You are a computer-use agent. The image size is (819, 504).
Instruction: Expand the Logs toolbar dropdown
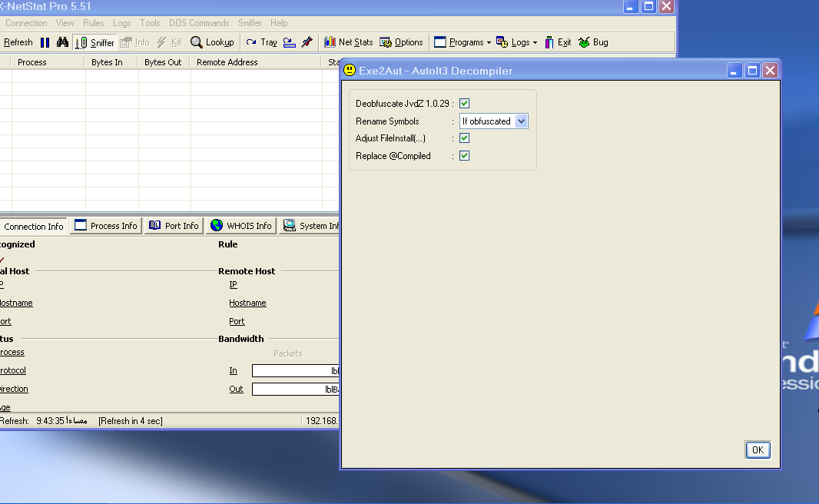pos(516,42)
